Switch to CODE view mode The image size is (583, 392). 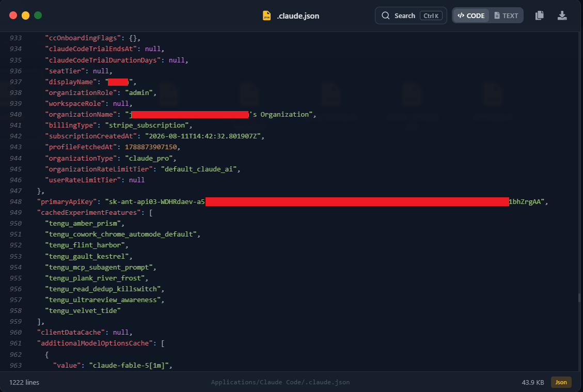click(471, 15)
